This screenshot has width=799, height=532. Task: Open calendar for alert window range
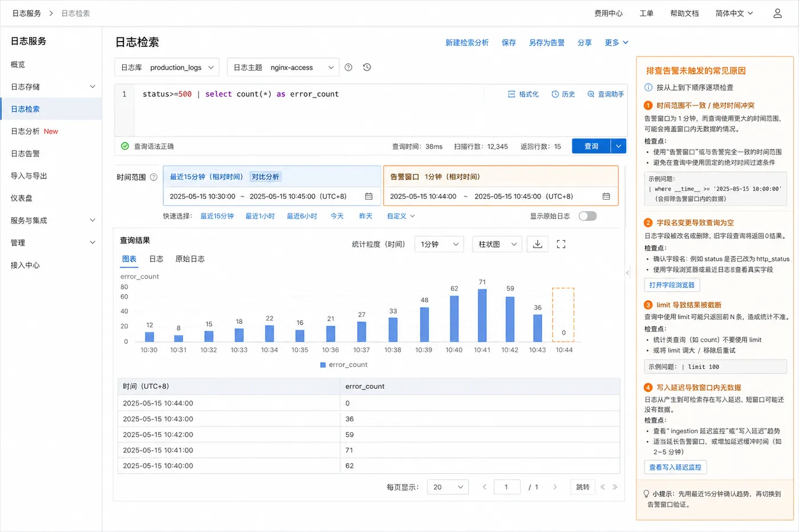click(606, 196)
